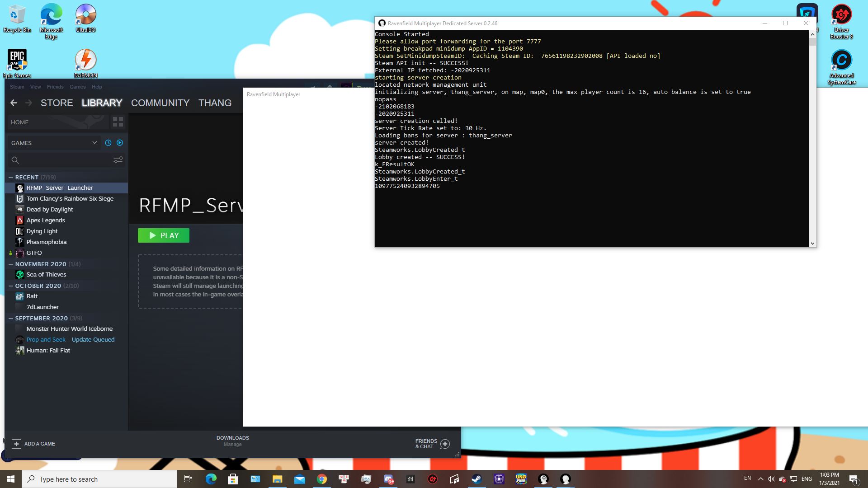Toggle the ready-to-play filter icon
This screenshot has height=488, width=868.
[x=120, y=143]
